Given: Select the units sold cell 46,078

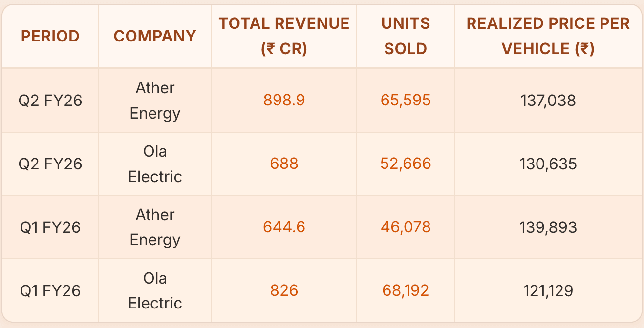Looking at the screenshot, I should pos(406,227).
